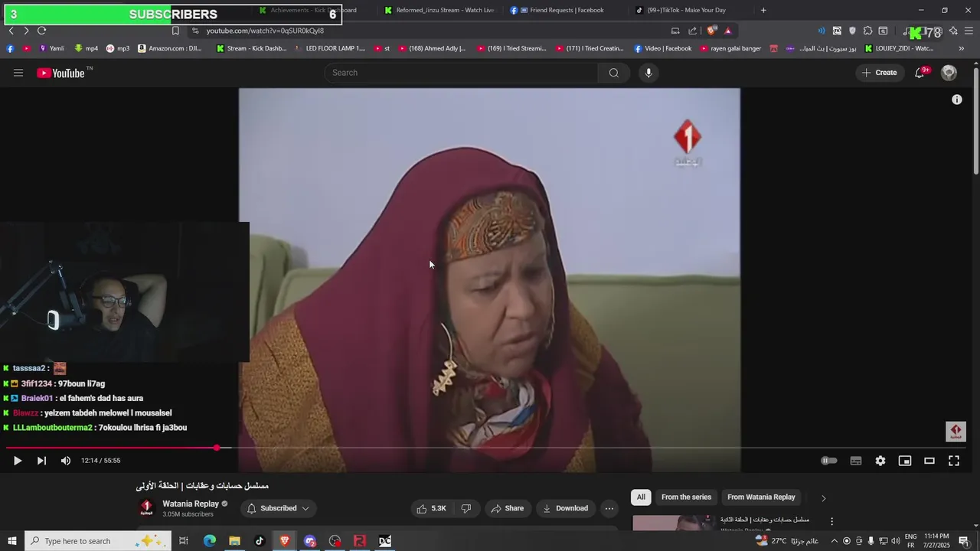Image resolution: width=980 pixels, height=551 pixels.
Task: Switch to Friend Requests Facebook tab
Action: coord(565,10)
